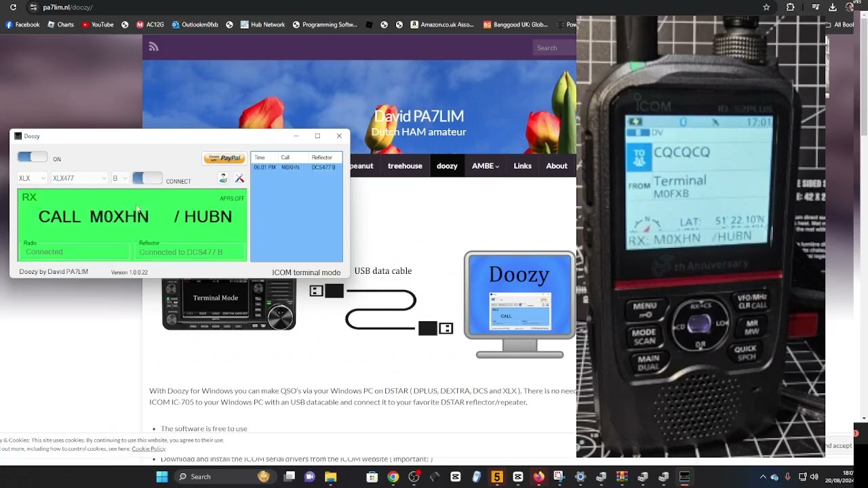
Task: Open the AC12G bookmark
Action: pyautogui.click(x=150, y=24)
